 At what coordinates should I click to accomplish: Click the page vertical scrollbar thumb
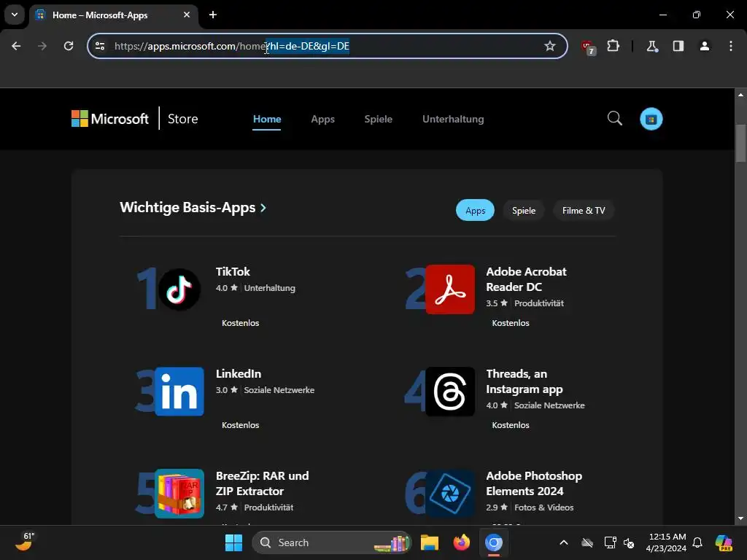(x=740, y=143)
